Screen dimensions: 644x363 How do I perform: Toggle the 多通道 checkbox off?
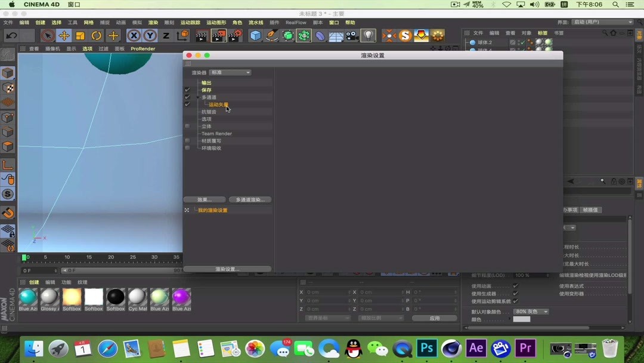pyautogui.click(x=187, y=97)
